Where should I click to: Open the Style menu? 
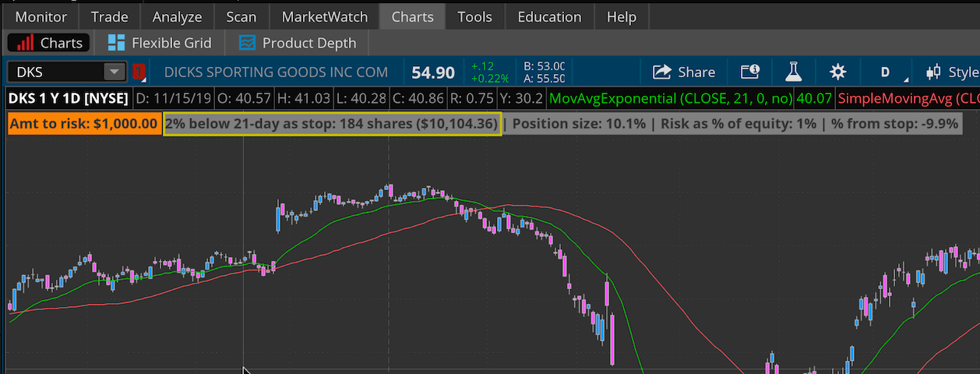[x=952, y=72]
